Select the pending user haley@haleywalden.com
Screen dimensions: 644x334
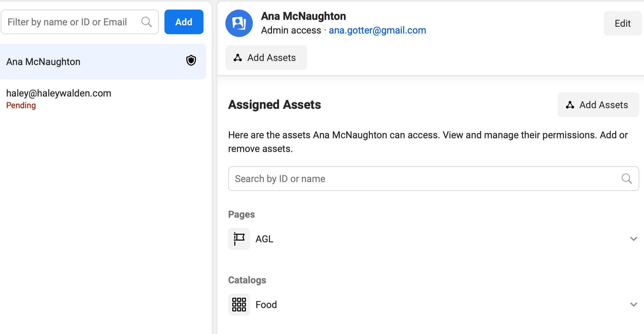tap(59, 93)
